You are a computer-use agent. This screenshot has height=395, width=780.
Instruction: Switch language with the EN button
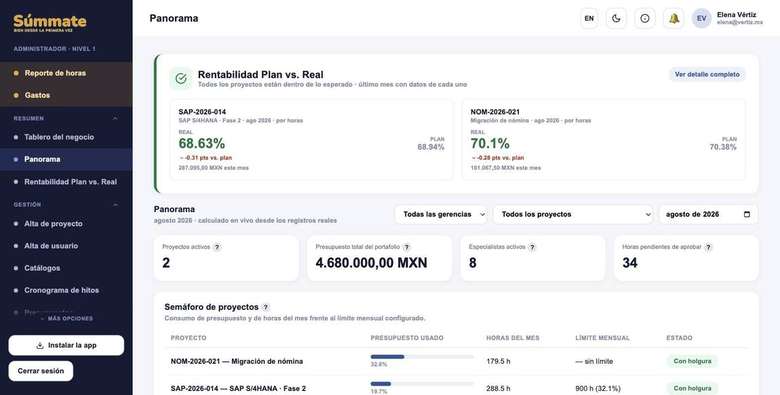coord(589,18)
